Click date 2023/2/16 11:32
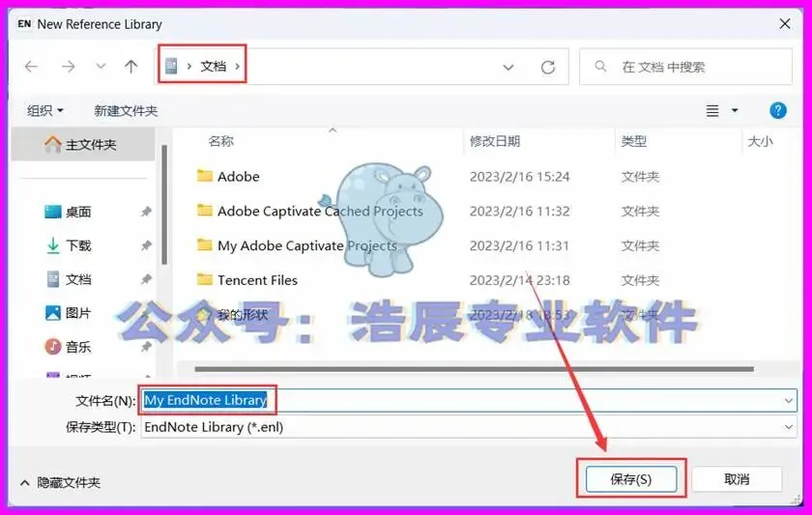Screen dimensions: 812x515 [519, 212]
